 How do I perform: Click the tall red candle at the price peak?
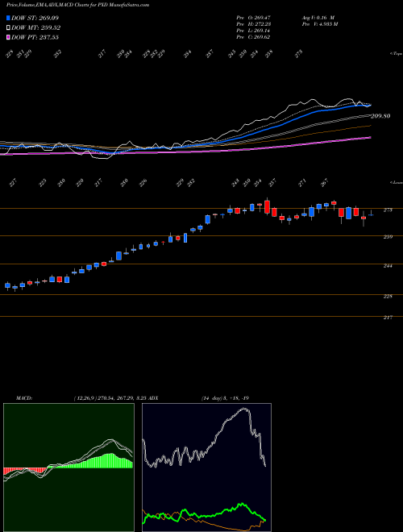267,206
